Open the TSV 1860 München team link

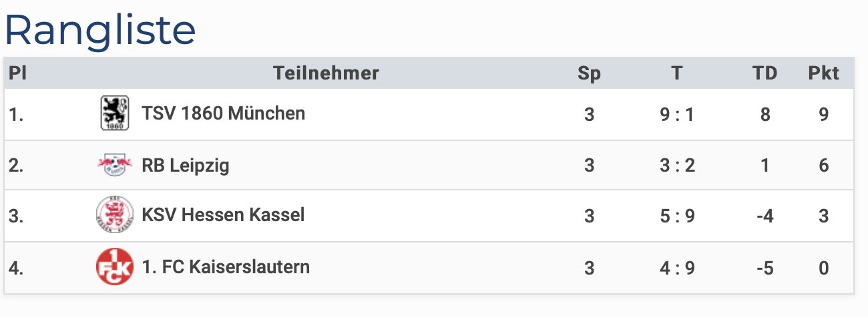pos(223,114)
